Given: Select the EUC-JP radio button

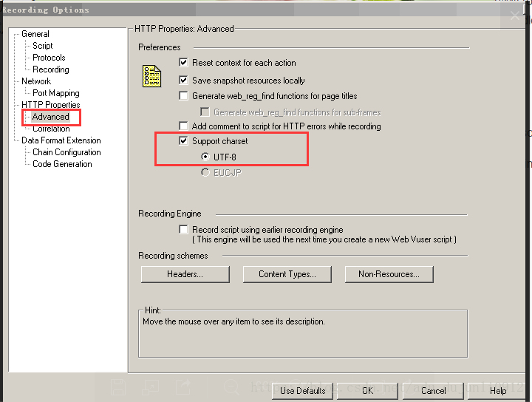Looking at the screenshot, I should pyautogui.click(x=205, y=172).
